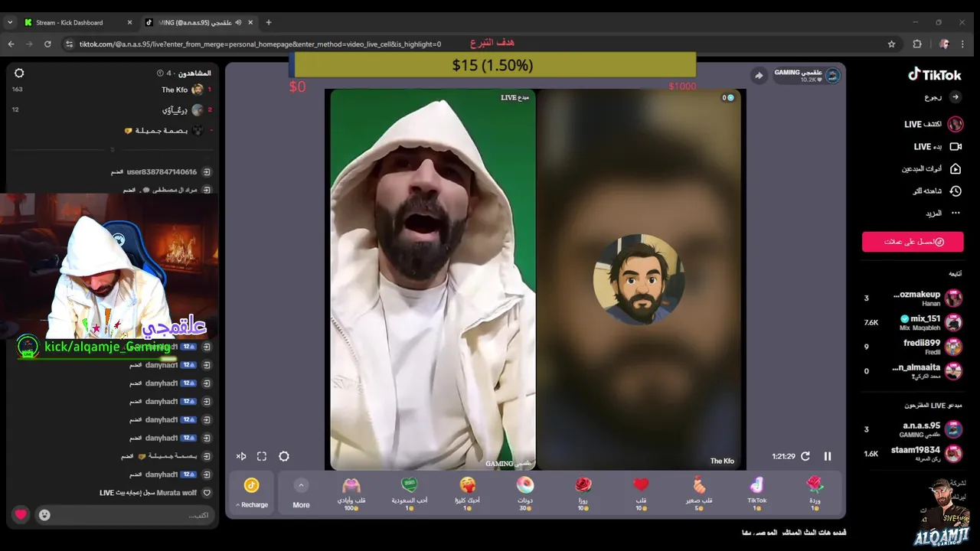Bookmark this page with star icon
The width and height of the screenshot is (980, 551).
coord(891,44)
